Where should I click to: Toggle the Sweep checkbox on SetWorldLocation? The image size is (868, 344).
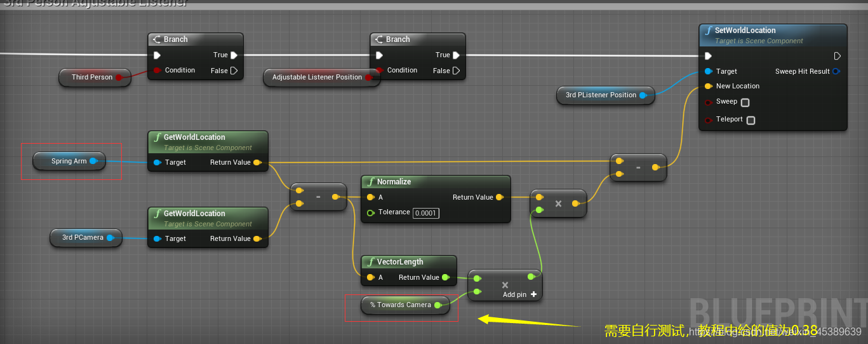click(x=745, y=102)
